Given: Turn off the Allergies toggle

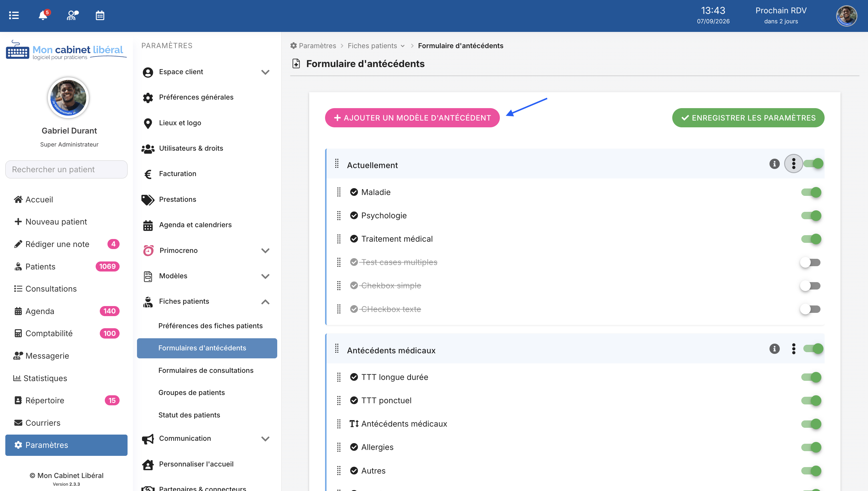Looking at the screenshot, I should 811,447.
